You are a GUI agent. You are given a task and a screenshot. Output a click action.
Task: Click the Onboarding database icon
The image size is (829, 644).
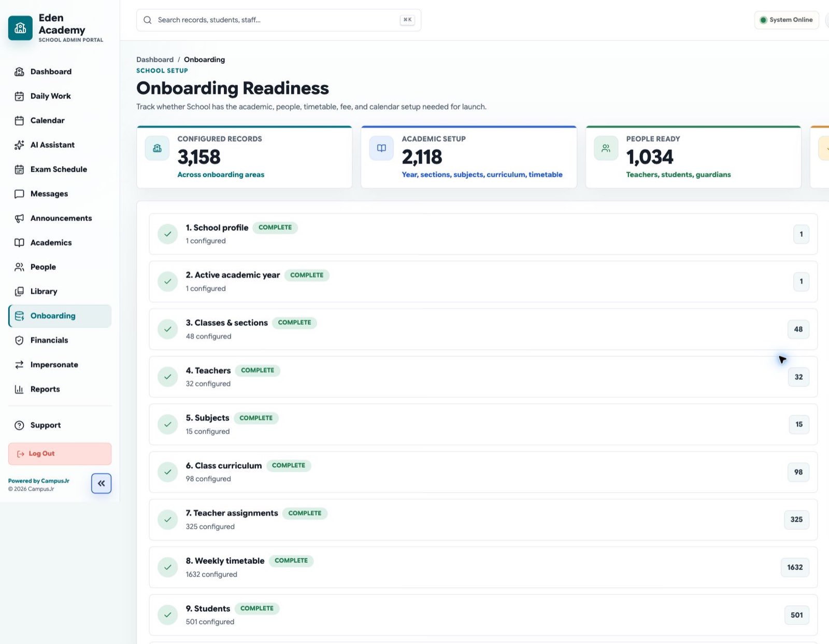coord(19,316)
